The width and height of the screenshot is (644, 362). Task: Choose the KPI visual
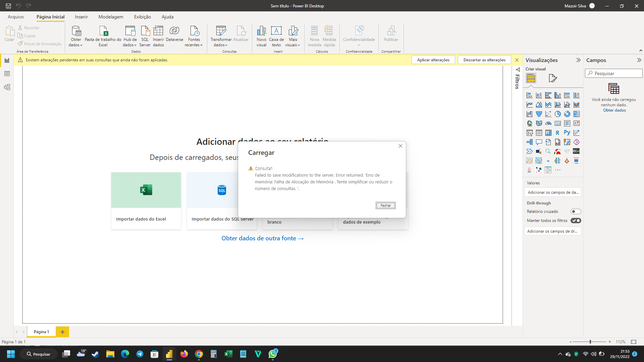(576, 124)
